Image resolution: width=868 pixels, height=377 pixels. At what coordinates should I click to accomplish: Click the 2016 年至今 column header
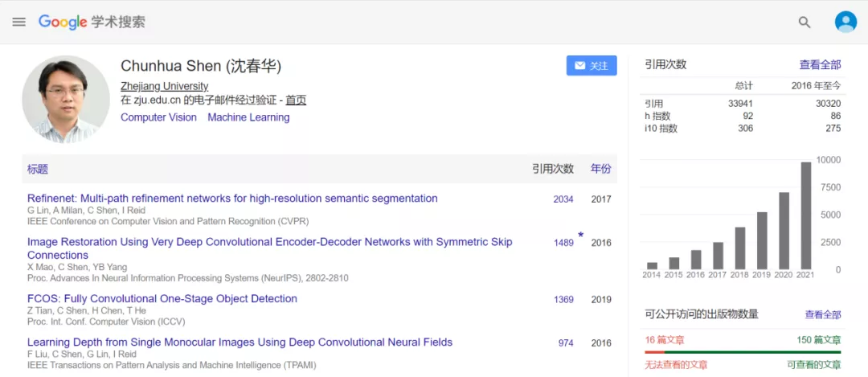click(816, 86)
